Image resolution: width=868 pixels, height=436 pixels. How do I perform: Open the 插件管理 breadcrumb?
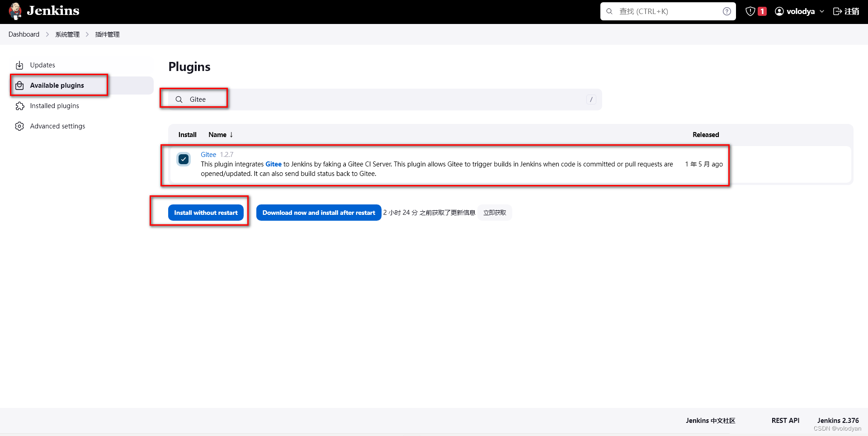point(107,34)
